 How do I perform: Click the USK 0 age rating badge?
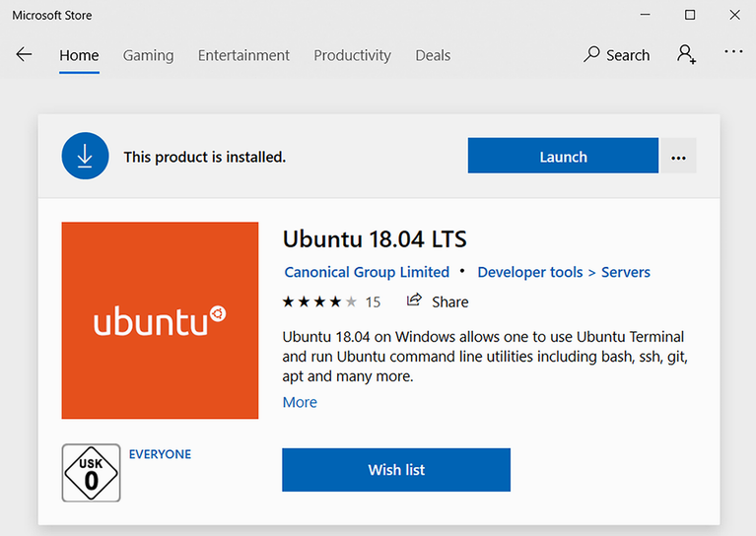click(91, 473)
